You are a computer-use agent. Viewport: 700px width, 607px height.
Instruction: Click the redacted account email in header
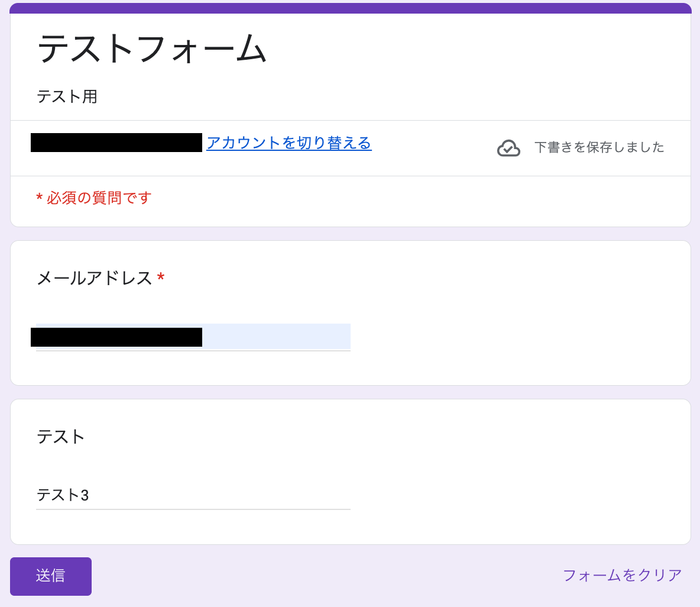116,143
